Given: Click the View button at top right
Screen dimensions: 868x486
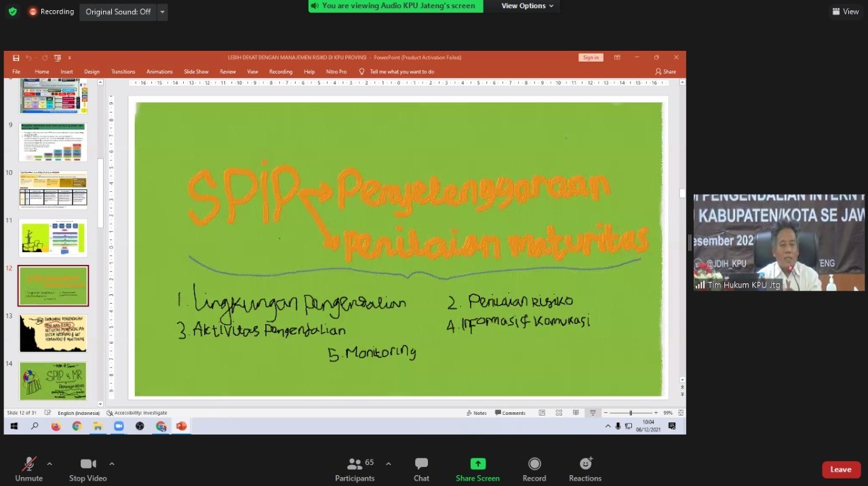Looking at the screenshot, I should (x=846, y=12).
